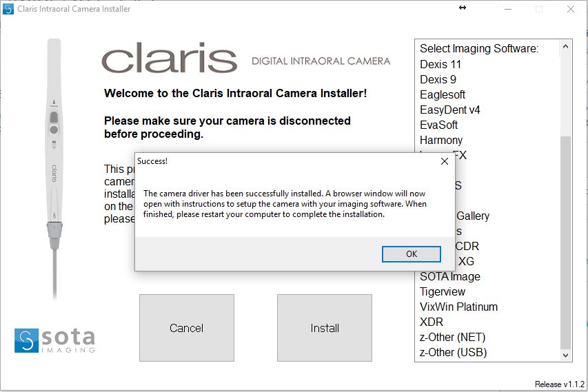Image resolution: width=588 pixels, height=392 pixels.
Task: Click OK in the Success dialog
Action: pos(411,254)
